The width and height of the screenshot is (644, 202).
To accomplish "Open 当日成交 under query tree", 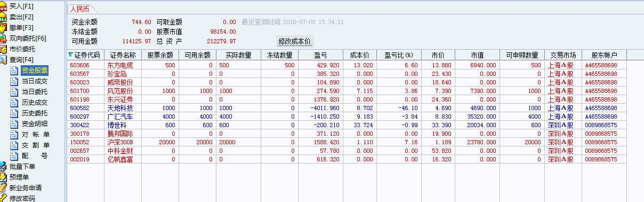I will click(34, 81).
